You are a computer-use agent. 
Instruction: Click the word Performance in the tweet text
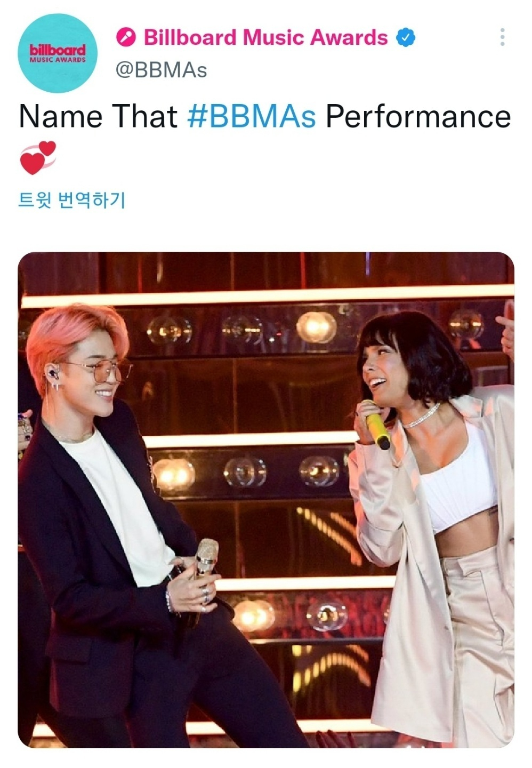(x=418, y=116)
